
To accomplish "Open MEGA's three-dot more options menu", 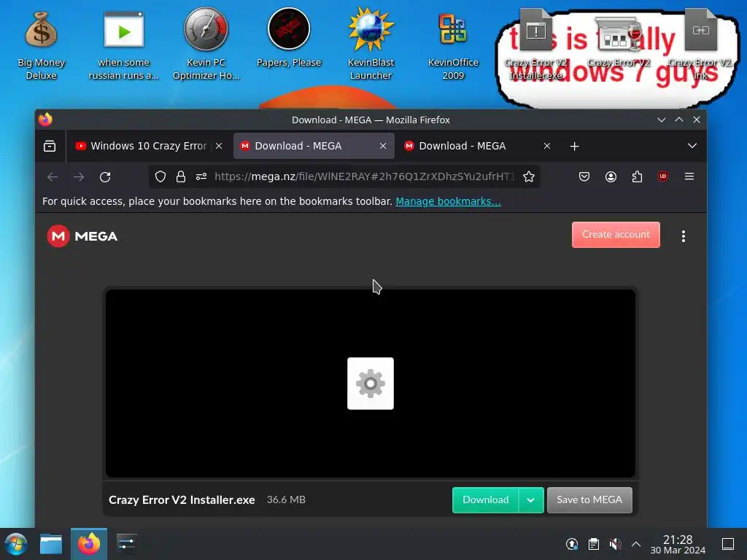I will click(x=683, y=236).
